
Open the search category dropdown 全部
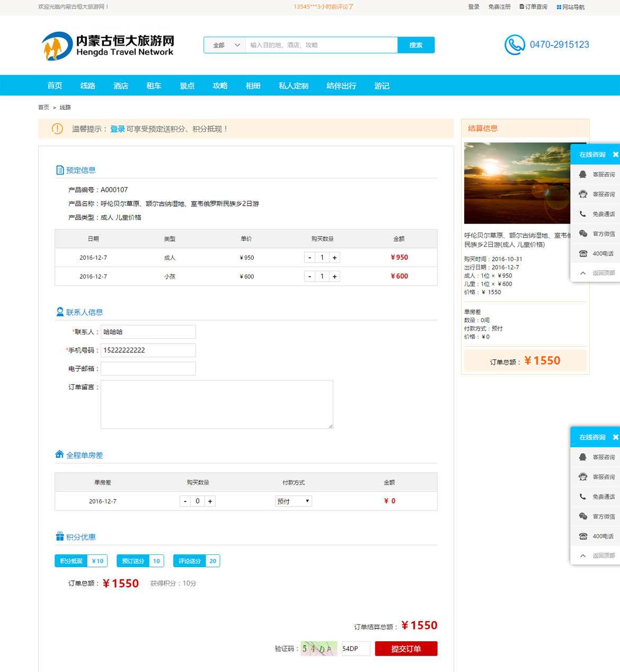pos(225,45)
